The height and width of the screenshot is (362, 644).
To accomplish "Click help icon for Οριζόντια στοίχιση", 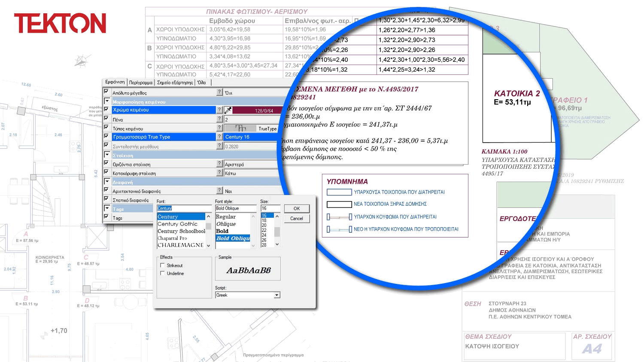I will coord(220,164).
